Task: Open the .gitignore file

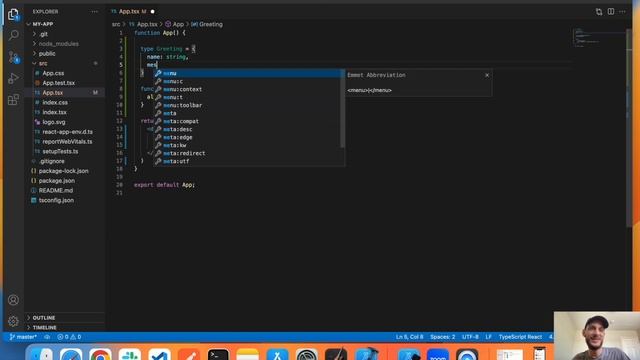Action: 65,161
